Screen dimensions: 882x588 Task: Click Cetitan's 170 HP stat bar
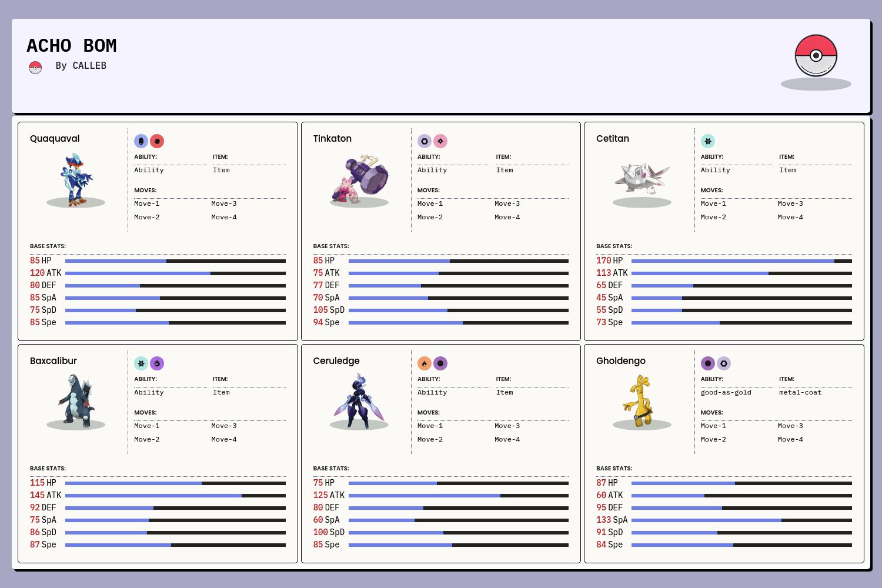pos(741,261)
